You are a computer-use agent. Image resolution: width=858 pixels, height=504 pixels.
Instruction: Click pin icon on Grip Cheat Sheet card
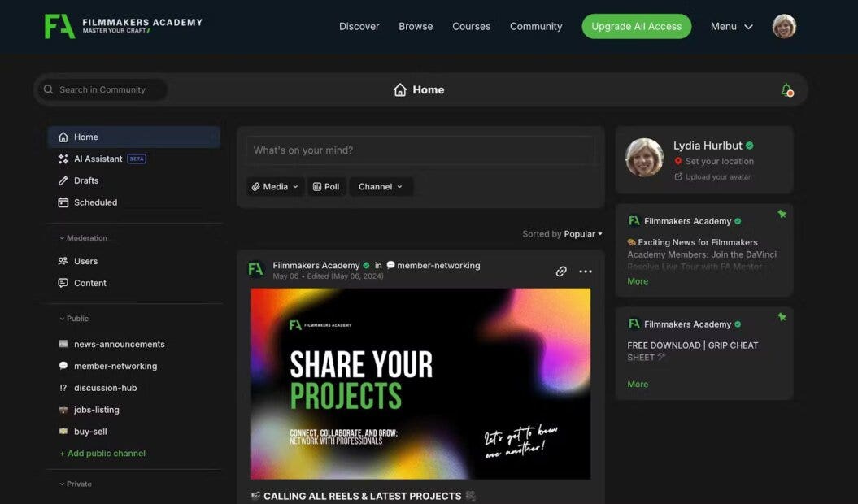pos(782,317)
